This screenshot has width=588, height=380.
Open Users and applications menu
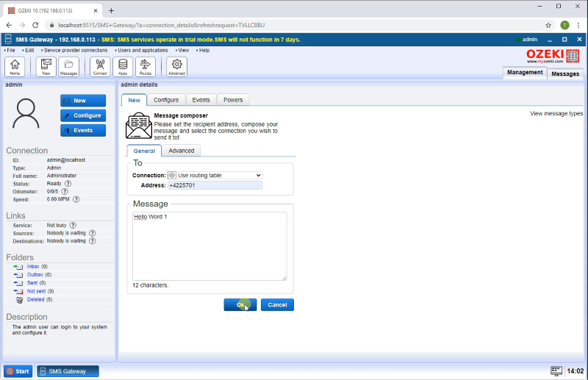[x=143, y=50]
